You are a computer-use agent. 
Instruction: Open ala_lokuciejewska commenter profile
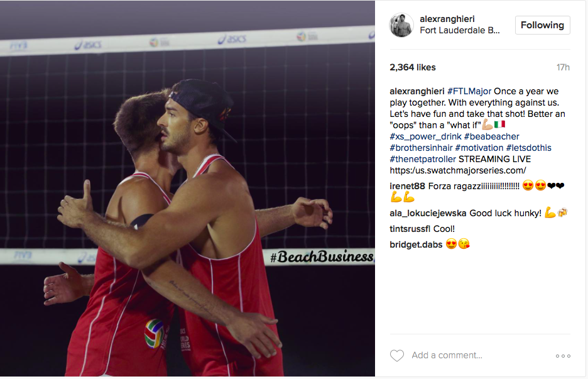428,213
